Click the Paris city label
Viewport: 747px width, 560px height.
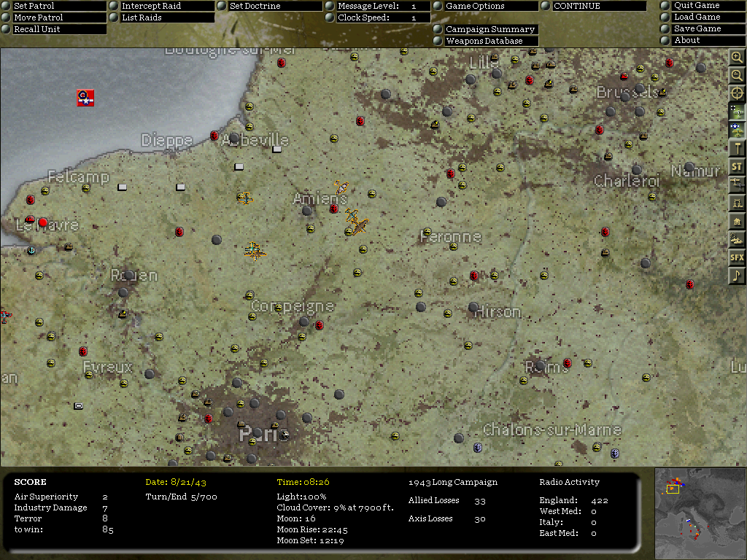point(263,434)
